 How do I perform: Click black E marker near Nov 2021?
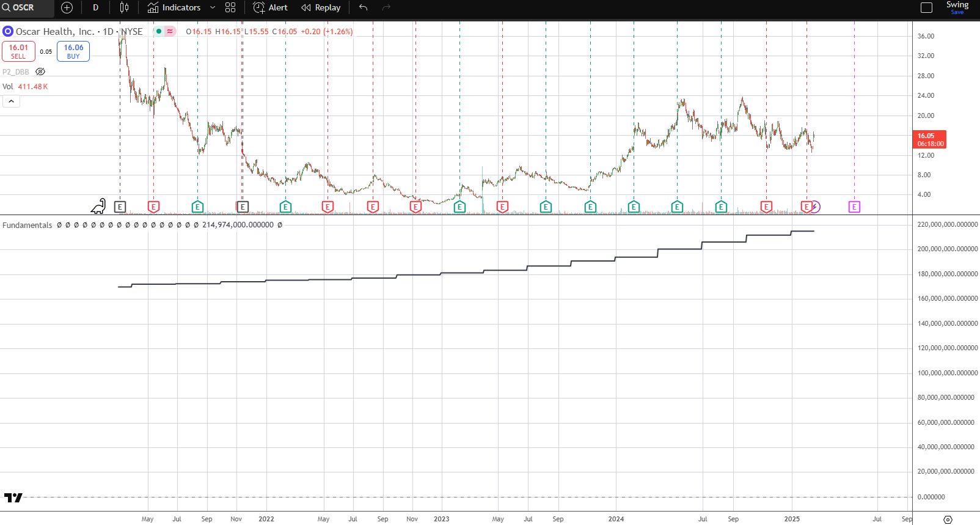(x=243, y=207)
